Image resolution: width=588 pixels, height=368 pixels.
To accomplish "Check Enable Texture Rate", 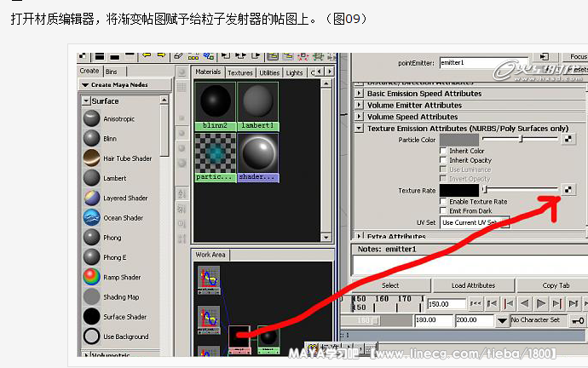I will coord(443,201).
